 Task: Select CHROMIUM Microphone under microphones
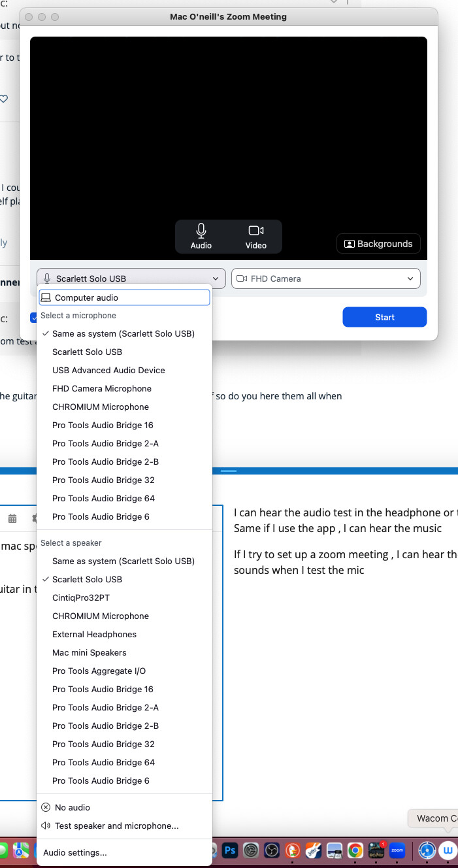(x=124, y=407)
